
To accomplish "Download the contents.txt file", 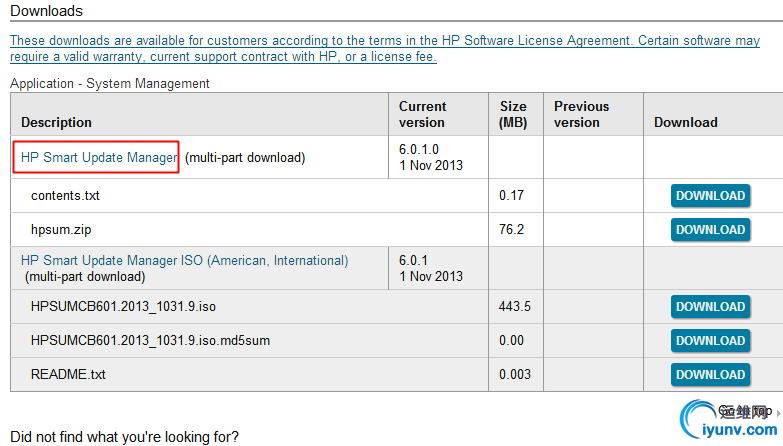I will click(710, 195).
